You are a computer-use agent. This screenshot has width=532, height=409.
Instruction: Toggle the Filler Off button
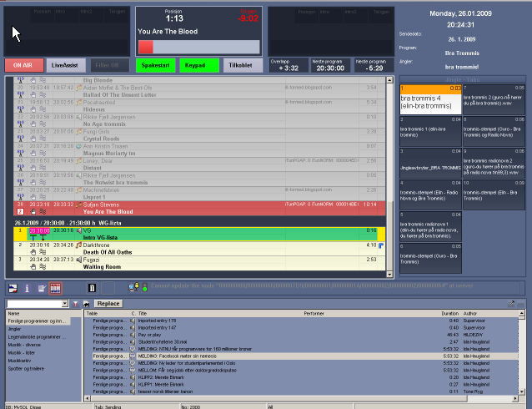110,65
